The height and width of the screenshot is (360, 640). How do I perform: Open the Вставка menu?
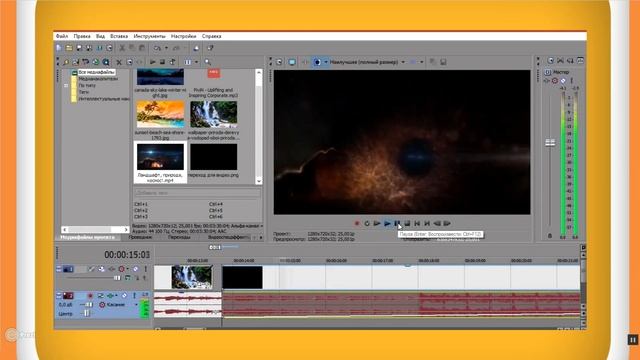click(x=119, y=36)
